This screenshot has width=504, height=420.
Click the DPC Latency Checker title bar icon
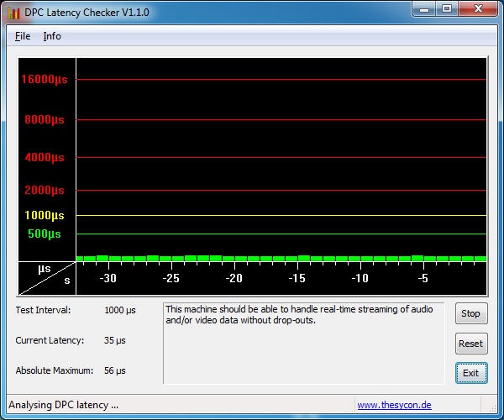13,13
